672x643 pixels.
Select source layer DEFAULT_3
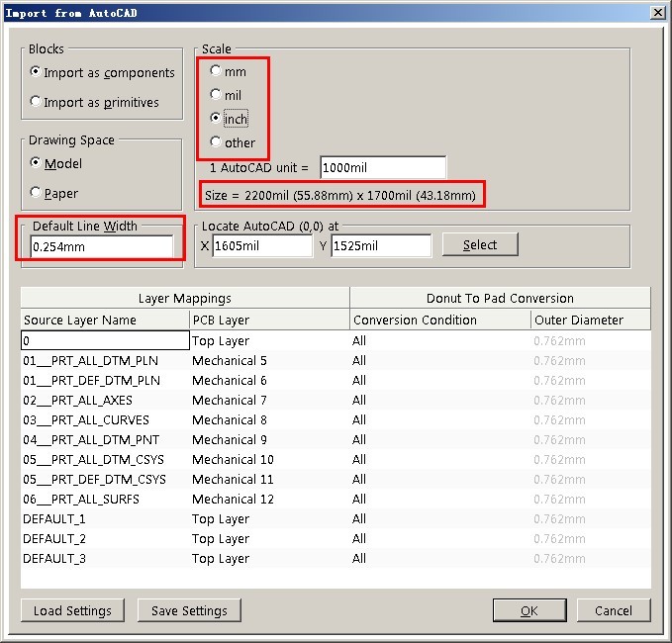pos(105,559)
